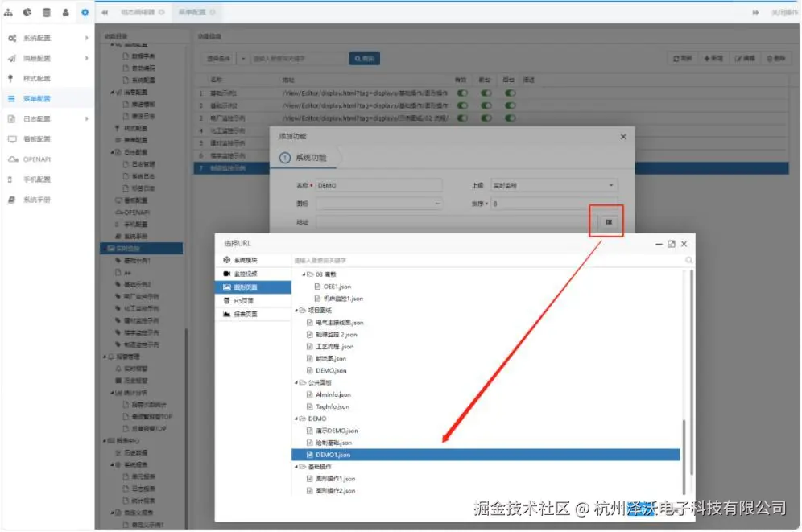Toggle the 前台 switch in row 2
This screenshot has height=532, width=802.
(x=486, y=105)
